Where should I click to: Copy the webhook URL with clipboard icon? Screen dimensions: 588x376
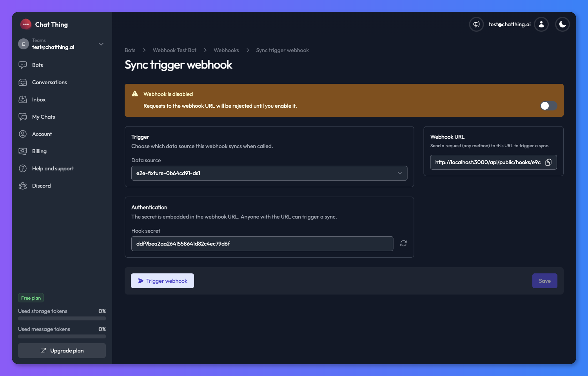(548, 162)
